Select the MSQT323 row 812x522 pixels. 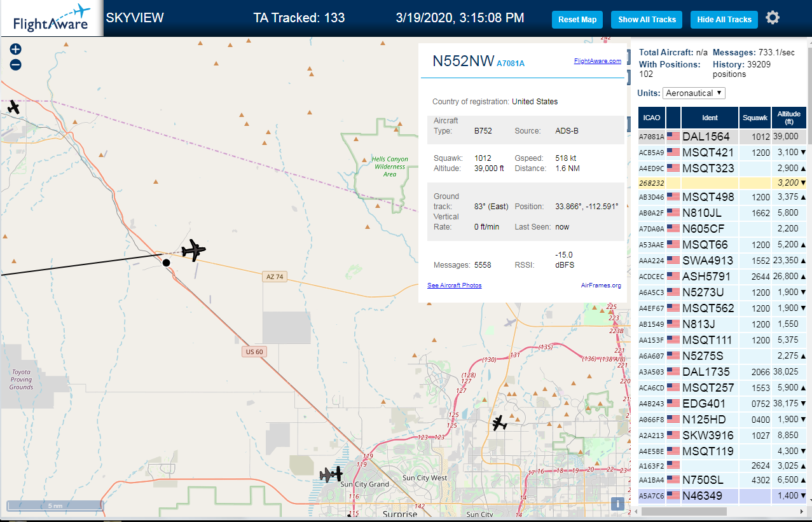(x=722, y=168)
